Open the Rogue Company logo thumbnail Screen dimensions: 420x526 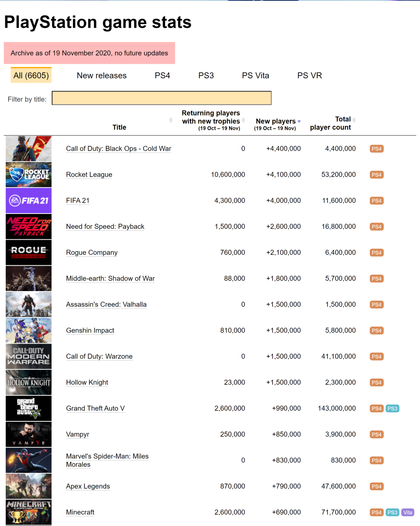click(29, 252)
